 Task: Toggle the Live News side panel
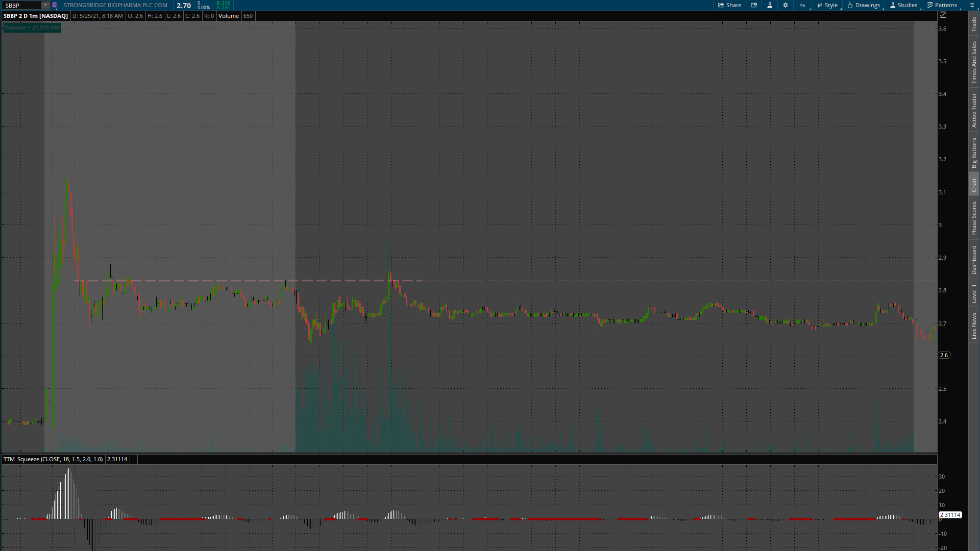pyautogui.click(x=974, y=326)
